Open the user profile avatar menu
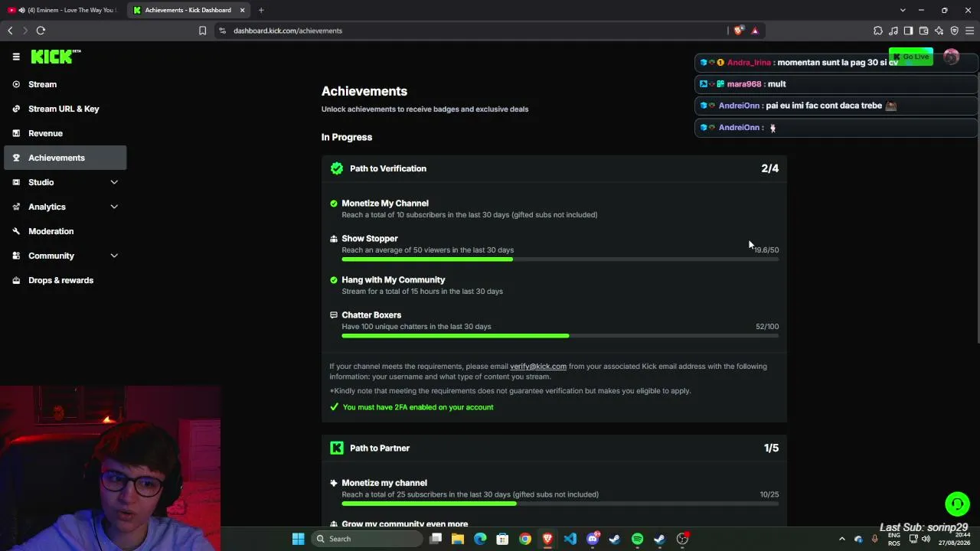 tap(952, 57)
